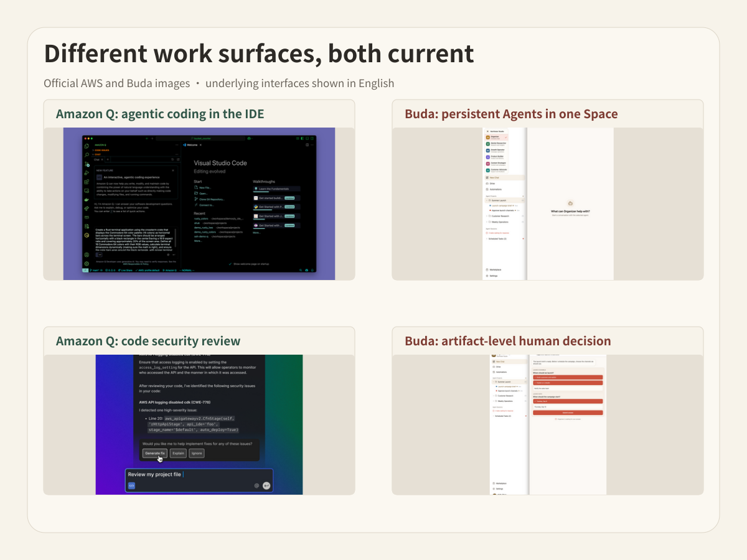The width and height of the screenshot is (747, 560).
Task: Close the Chat tab in Amazon Q panel
Action: point(102,159)
